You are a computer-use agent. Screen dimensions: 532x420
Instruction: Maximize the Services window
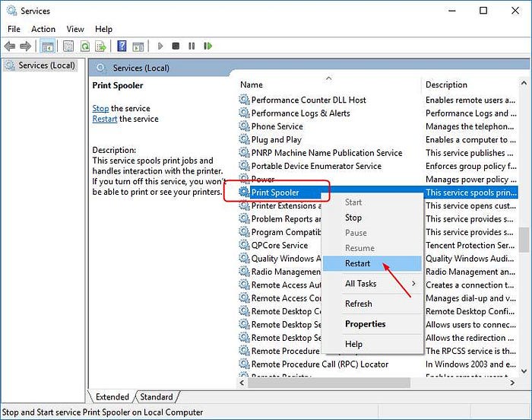tap(483, 11)
